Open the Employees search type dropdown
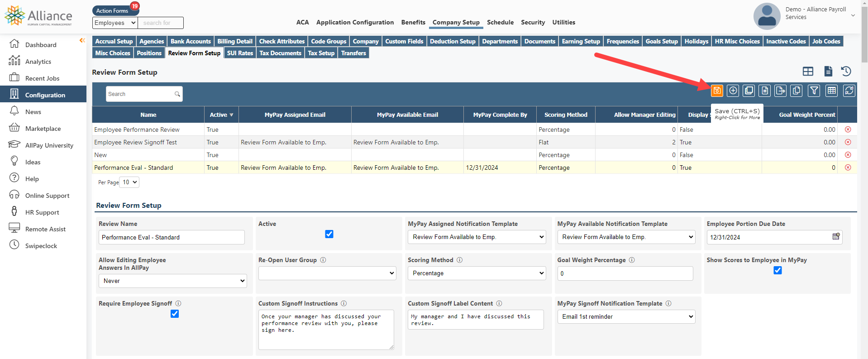 coord(115,23)
